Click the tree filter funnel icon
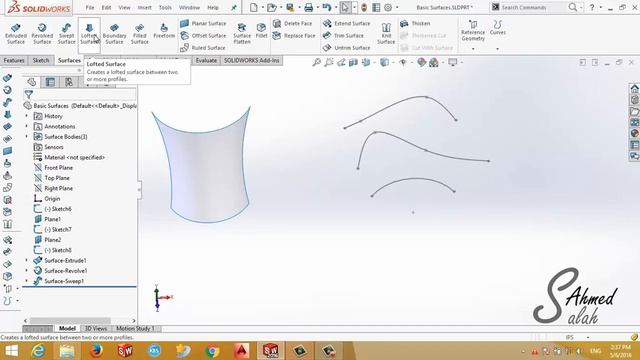This screenshot has width=640, height=360. coord(29,95)
